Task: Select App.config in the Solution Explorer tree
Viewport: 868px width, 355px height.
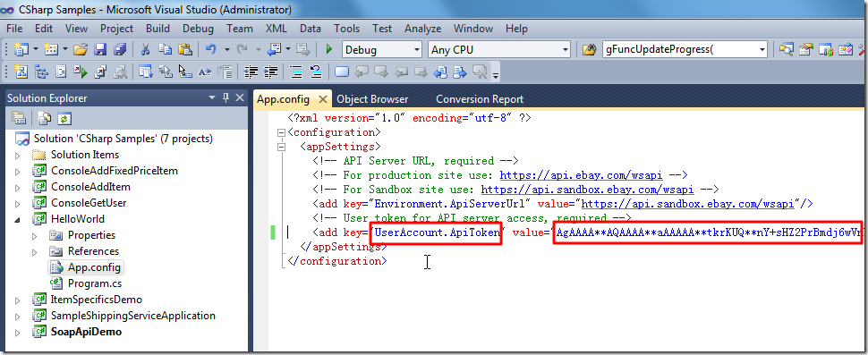Action: [94, 267]
